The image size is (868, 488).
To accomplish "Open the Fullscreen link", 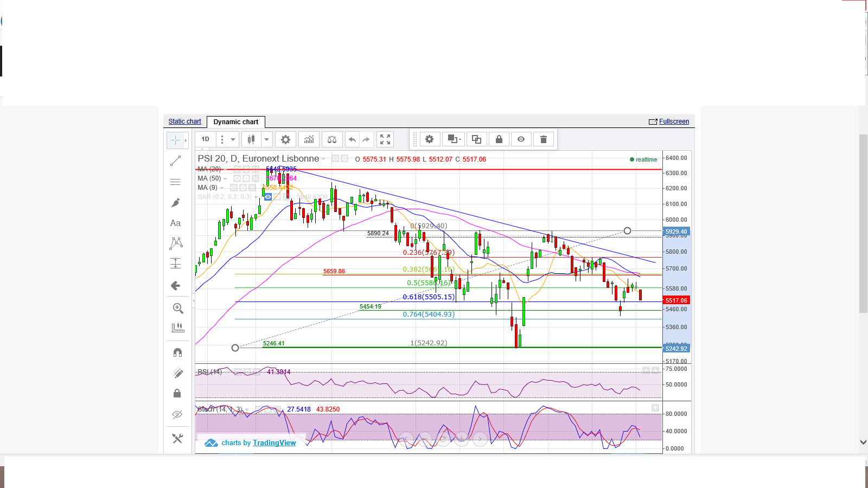I will [x=674, y=121].
